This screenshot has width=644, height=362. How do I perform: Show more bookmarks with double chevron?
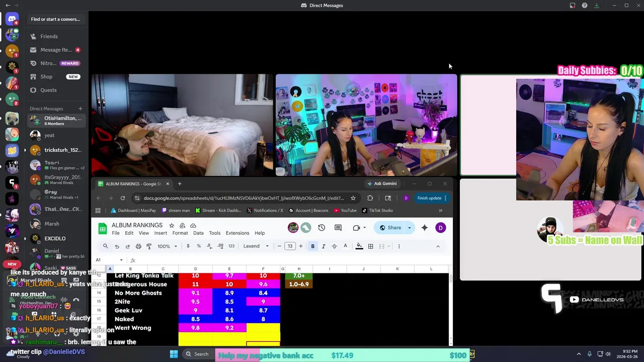[441, 211]
